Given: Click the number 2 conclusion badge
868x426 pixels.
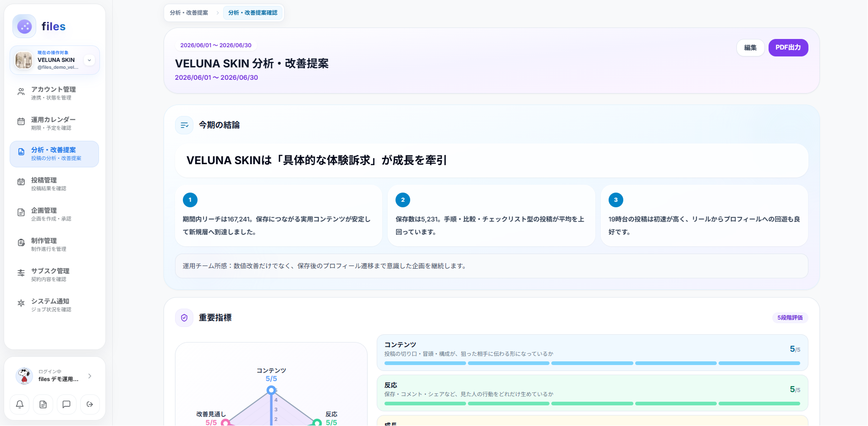Looking at the screenshot, I should point(403,200).
